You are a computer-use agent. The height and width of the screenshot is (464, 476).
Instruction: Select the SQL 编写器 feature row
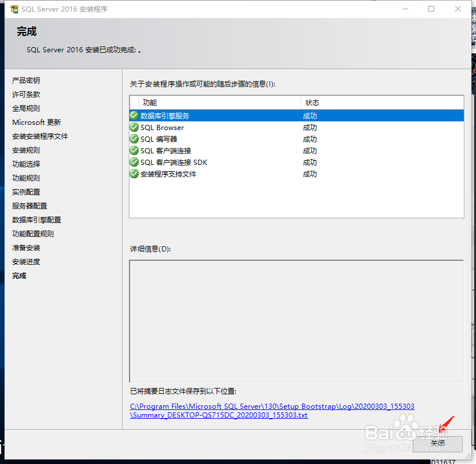pyautogui.click(x=297, y=139)
